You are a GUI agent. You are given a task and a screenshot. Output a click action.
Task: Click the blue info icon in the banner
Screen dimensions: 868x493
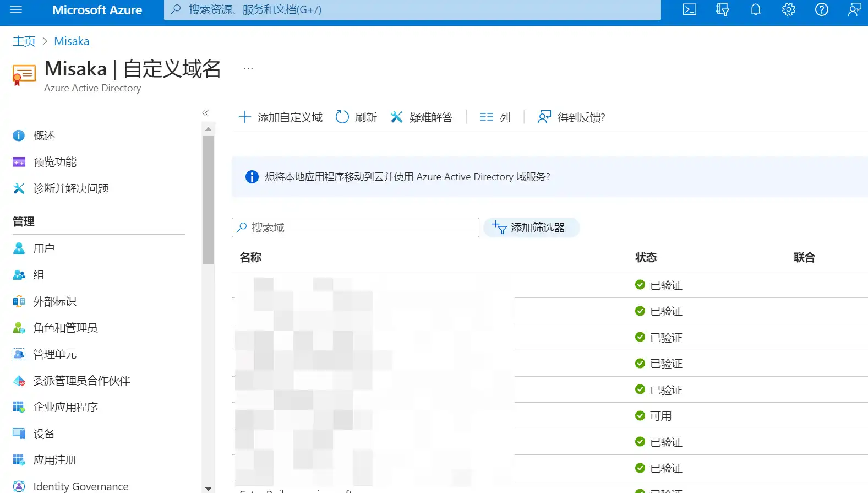click(252, 177)
